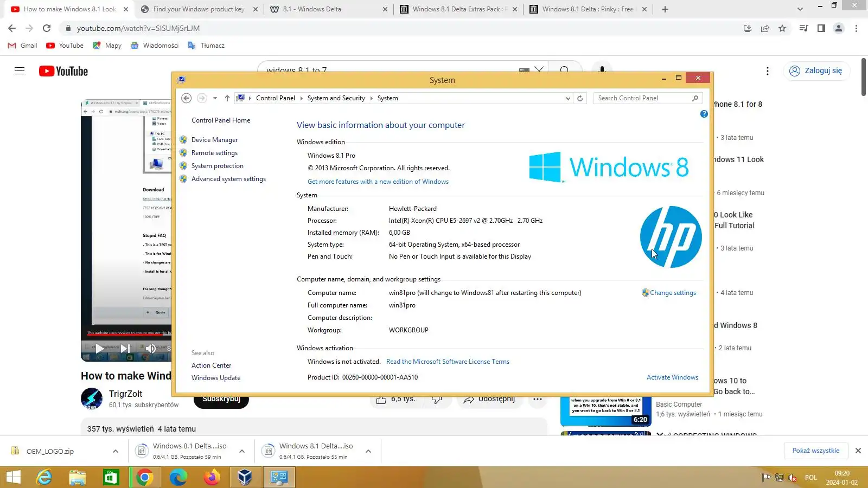Screen dimensions: 868x488
Task: Expand first Windows 8.1 Delta iso download options
Action: click(242, 451)
